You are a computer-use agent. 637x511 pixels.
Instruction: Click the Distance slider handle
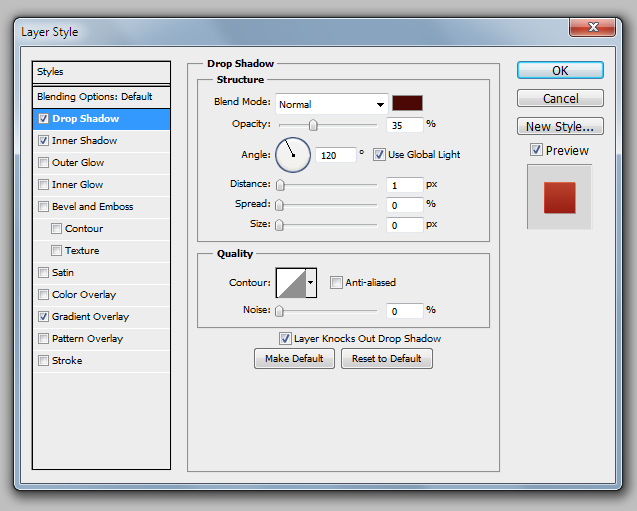pos(280,185)
